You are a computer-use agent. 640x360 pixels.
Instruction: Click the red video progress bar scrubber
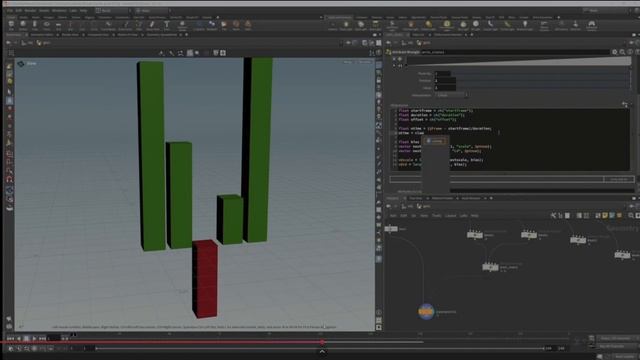point(322,342)
